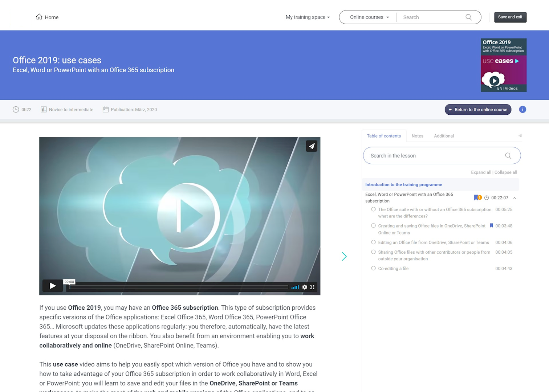The height and width of the screenshot is (392, 549).
Task: Click the publication calendar icon
Action: (x=106, y=110)
